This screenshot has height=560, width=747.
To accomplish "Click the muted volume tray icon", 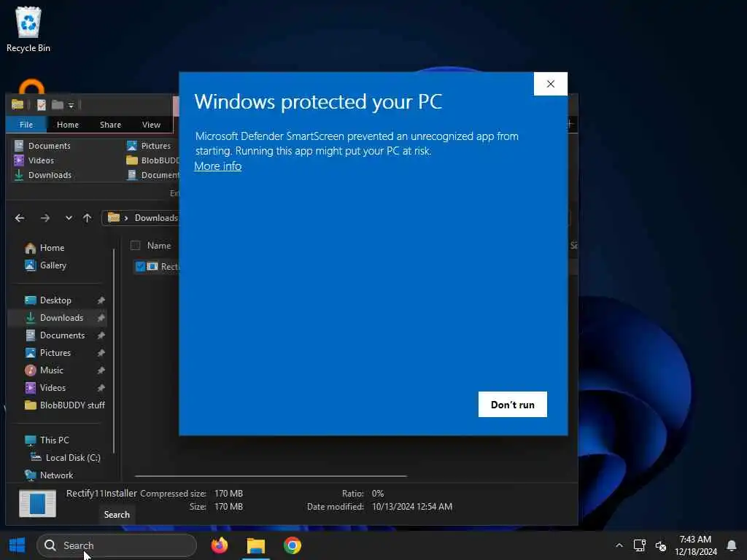I will click(x=661, y=545).
